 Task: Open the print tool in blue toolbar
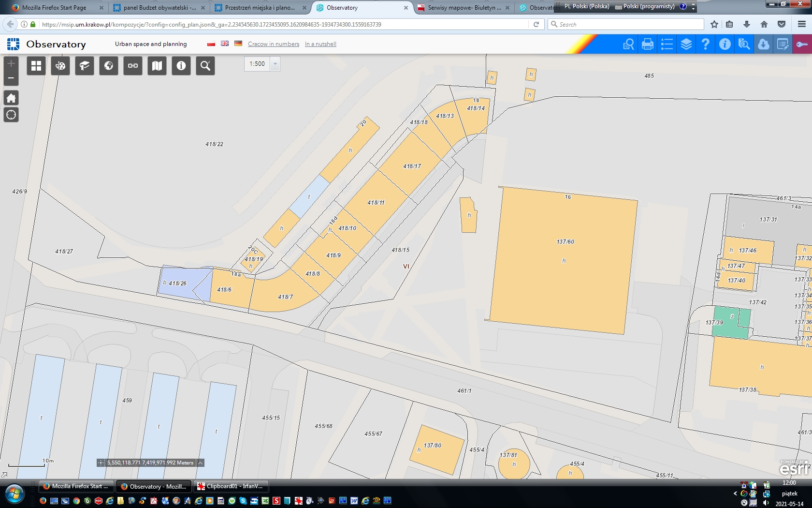click(x=647, y=45)
